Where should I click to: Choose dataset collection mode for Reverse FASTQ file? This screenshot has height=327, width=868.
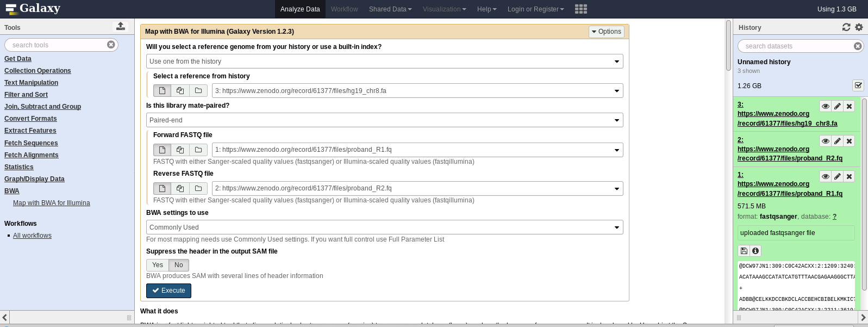click(198, 188)
